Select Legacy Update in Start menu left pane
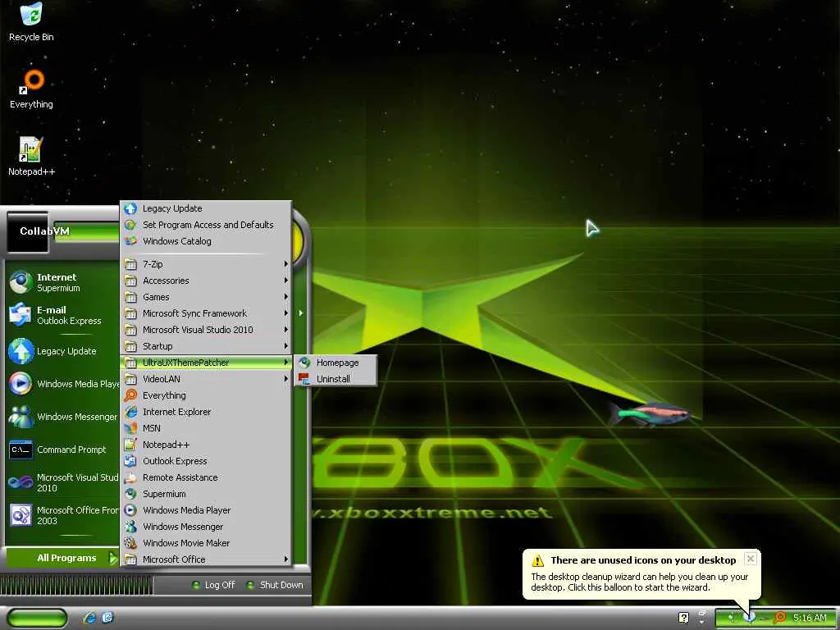 (62, 351)
